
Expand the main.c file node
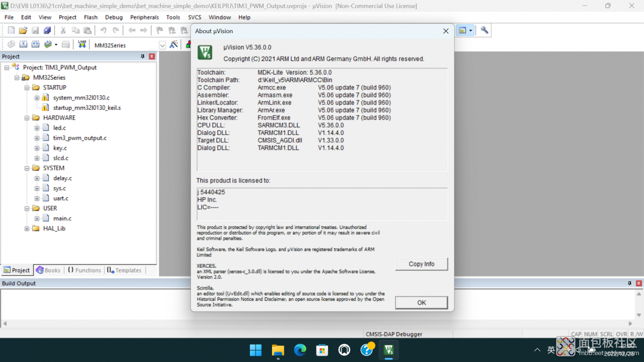click(x=37, y=218)
